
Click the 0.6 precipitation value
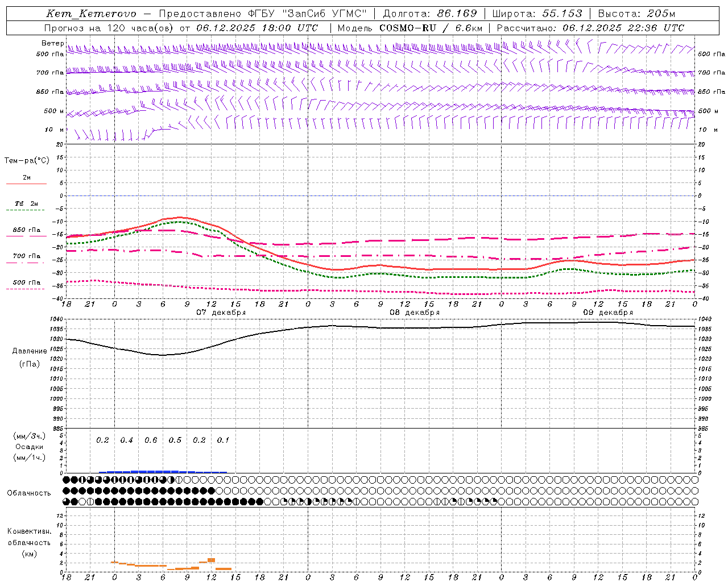(151, 440)
